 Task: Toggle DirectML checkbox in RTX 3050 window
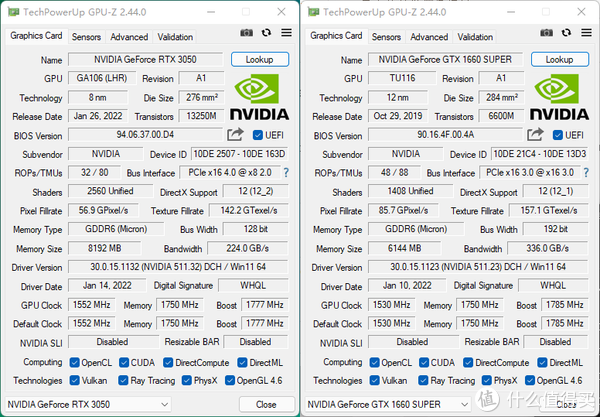(242, 362)
